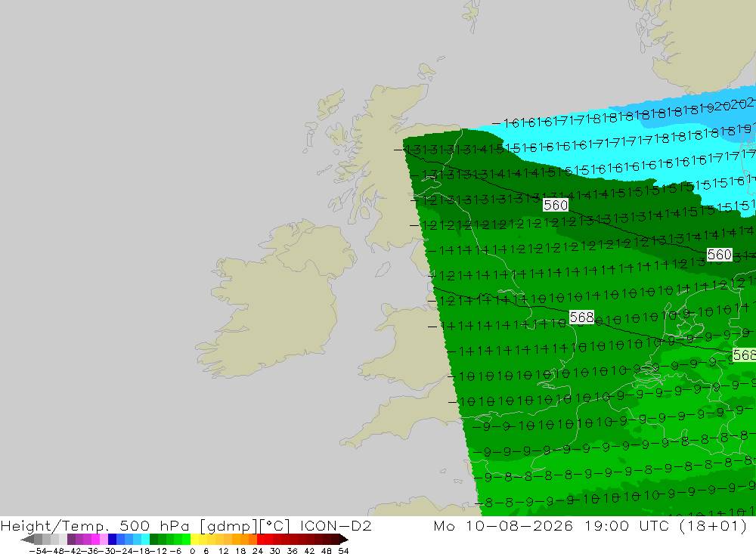Click the 560 contour label over the North Sea
The height and width of the screenshot is (554, 756).
tap(720, 255)
